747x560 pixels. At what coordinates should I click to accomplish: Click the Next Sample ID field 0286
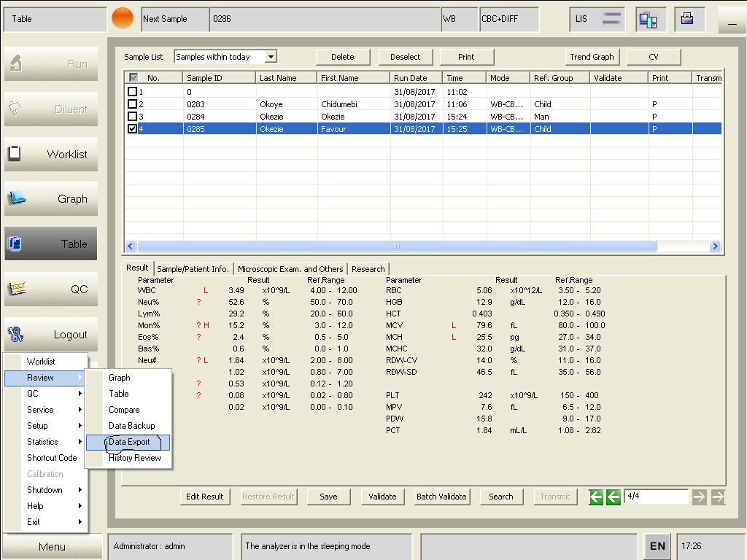coord(325,19)
